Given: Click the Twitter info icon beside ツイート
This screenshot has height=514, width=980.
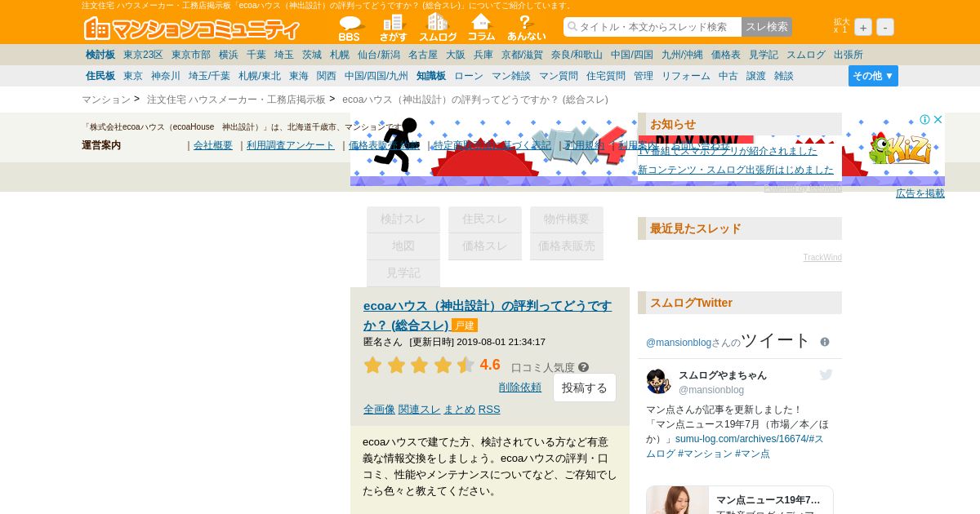Looking at the screenshot, I should click(825, 342).
